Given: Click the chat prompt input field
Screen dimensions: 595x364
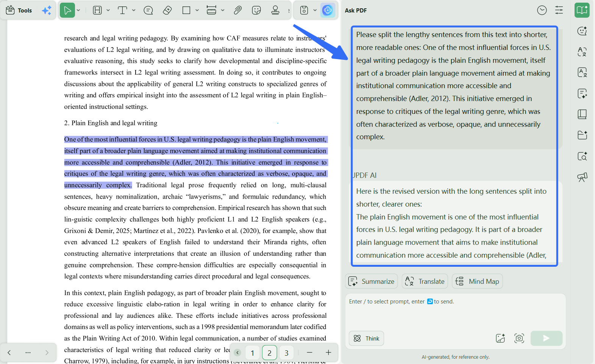Looking at the screenshot, I should (455, 313).
